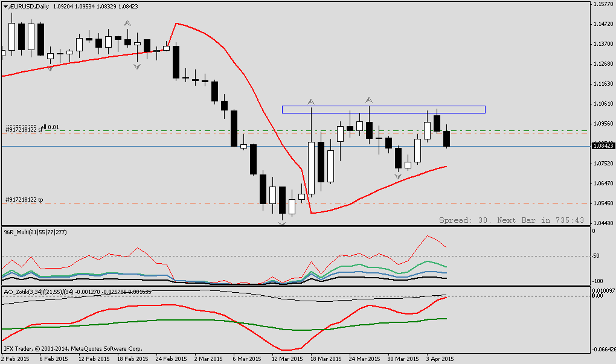Click the #917218122 tp order label

24,200
